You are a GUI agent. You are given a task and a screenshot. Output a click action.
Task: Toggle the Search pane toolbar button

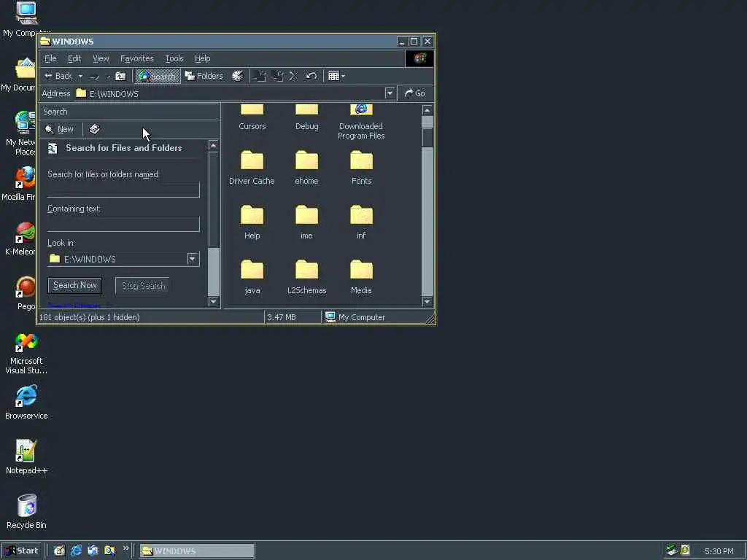click(x=158, y=76)
